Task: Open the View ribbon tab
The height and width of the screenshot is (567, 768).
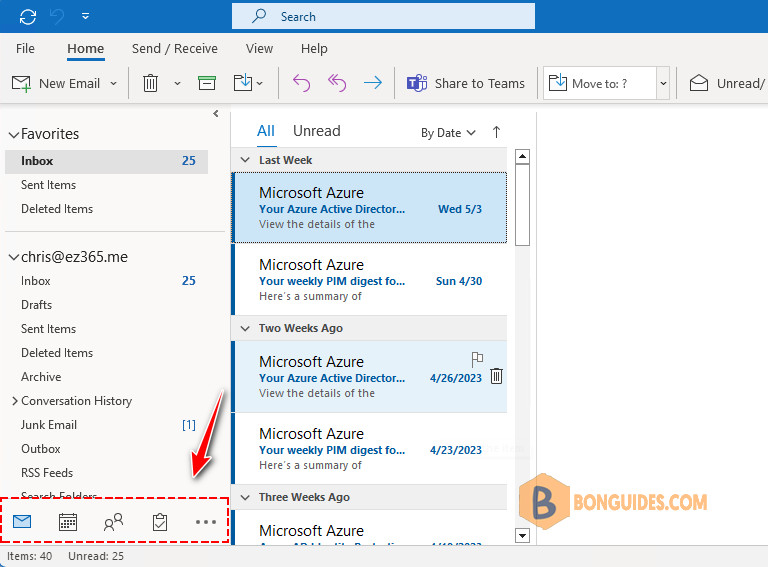Action: pos(259,48)
